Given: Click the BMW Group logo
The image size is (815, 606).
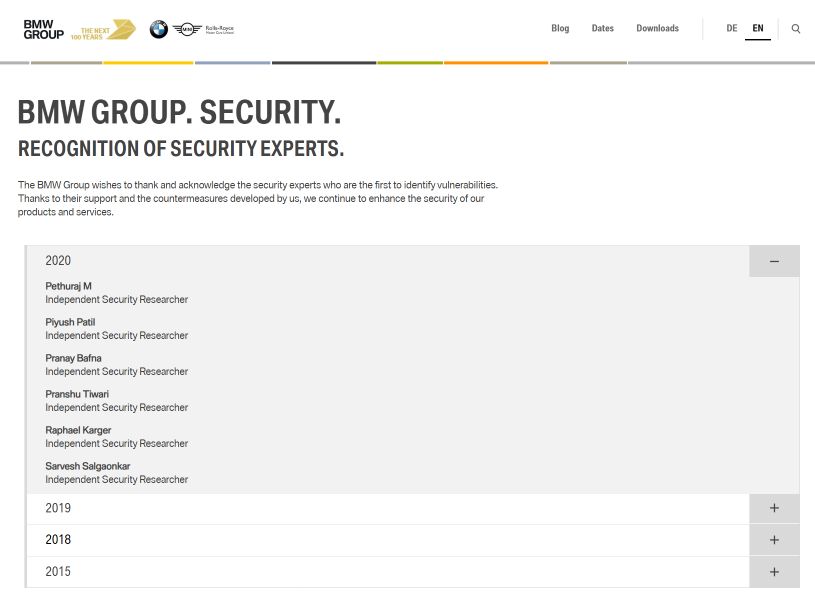Looking at the screenshot, I should 44,30.
